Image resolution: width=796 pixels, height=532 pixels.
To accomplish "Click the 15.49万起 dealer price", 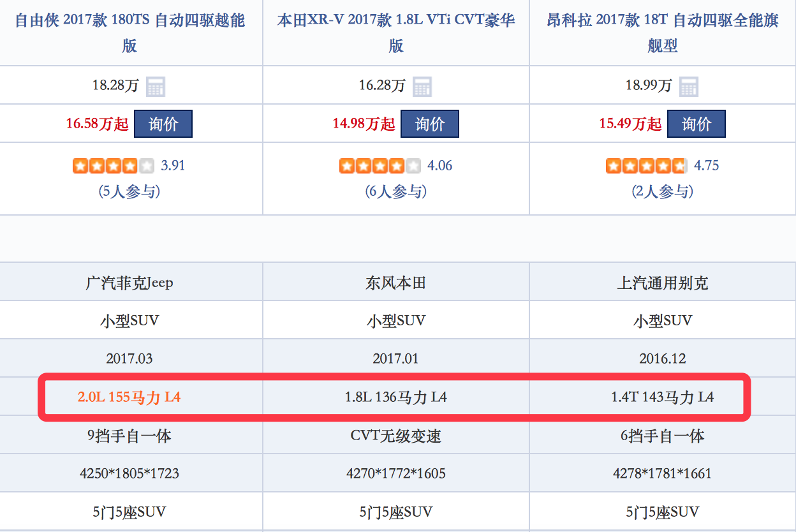I will coord(631,124).
